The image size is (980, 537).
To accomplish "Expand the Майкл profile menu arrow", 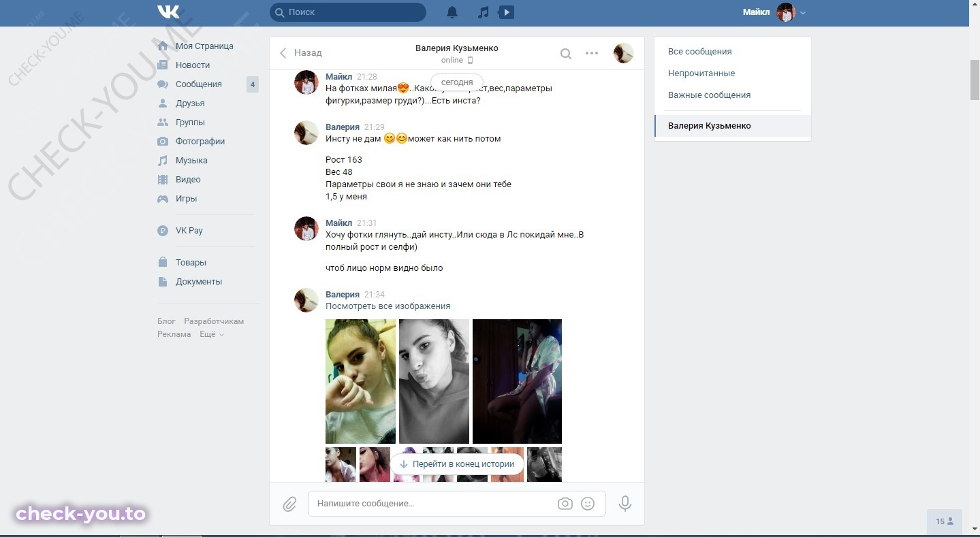I will point(803,13).
